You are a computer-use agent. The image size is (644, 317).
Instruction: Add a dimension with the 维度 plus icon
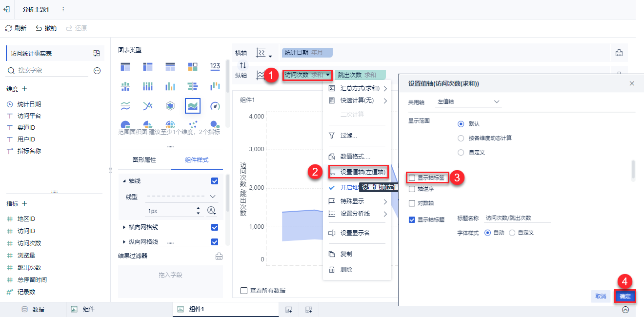(24, 89)
